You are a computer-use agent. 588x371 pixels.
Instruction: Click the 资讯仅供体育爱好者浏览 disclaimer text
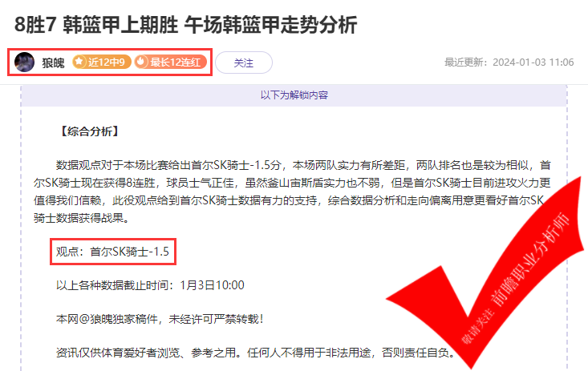tap(255, 353)
